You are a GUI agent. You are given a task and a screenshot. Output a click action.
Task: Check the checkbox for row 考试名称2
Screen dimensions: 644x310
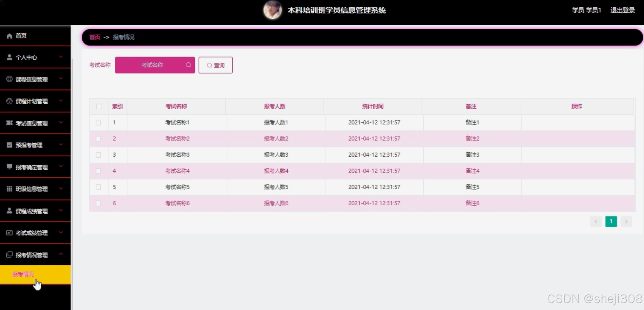(99, 139)
